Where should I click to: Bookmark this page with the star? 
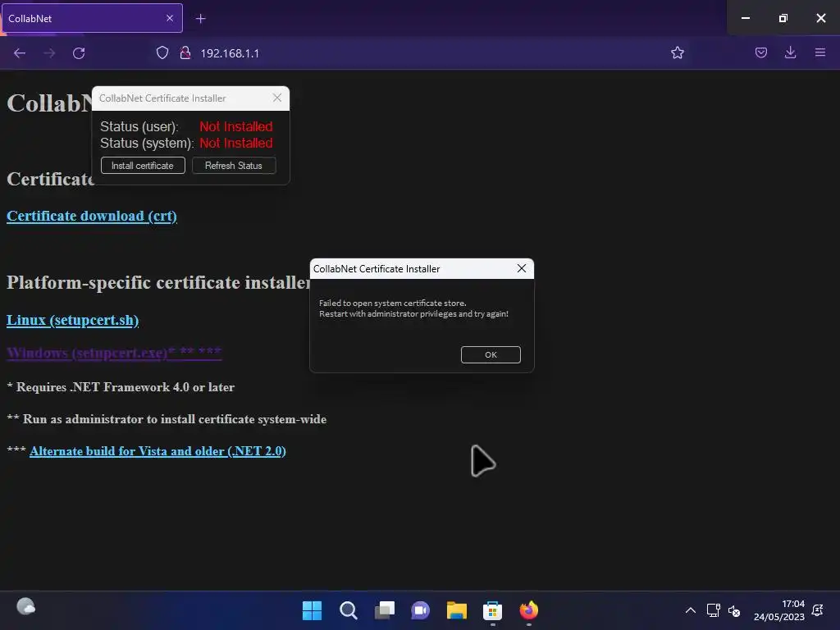tap(677, 52)
